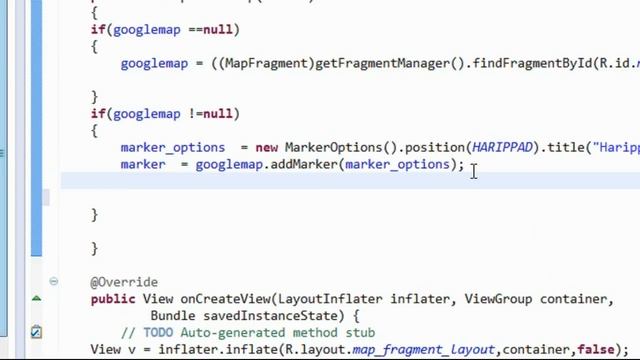
Task: Click the @Override annotation
Action: 124,282
